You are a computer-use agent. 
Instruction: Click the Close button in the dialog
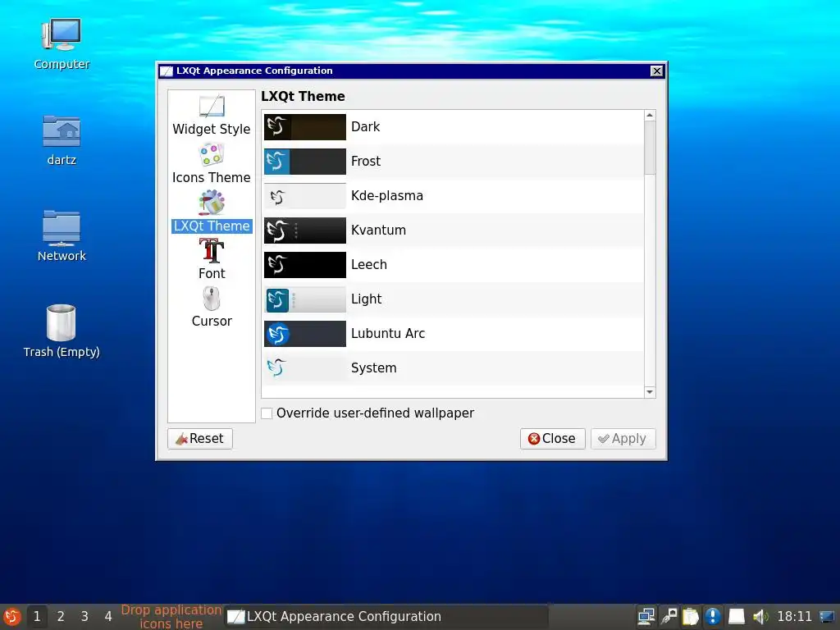pos(552,439)
